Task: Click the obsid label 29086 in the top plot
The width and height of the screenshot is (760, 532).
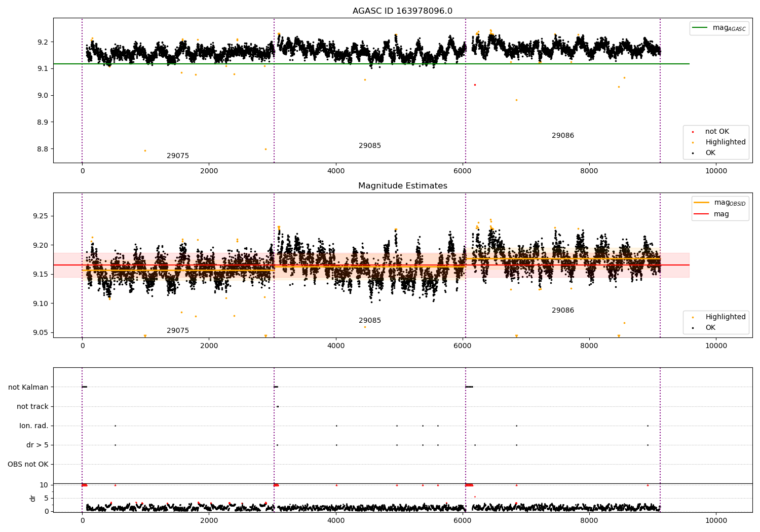Action: (x=563, y=136)
